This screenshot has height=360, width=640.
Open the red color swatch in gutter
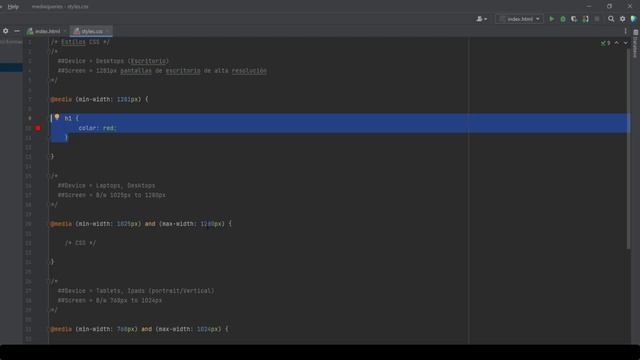click(38, 128)
